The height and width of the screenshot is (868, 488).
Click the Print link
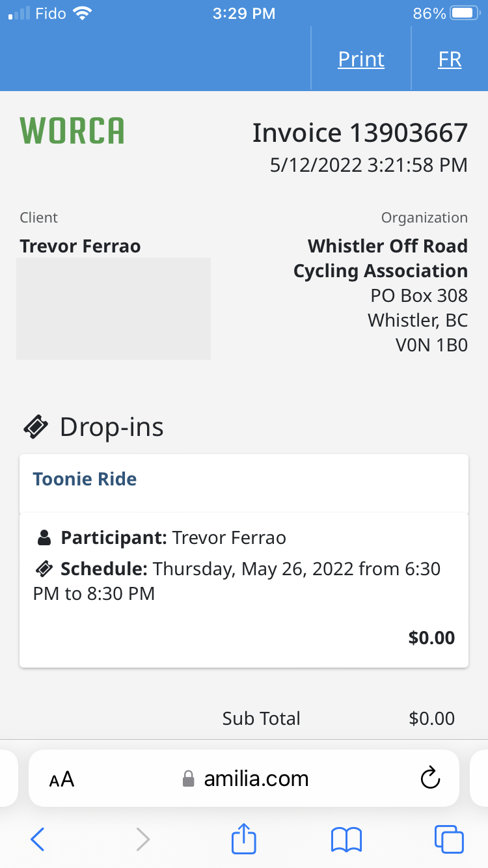pyautogui.click(x=361, y=59)
